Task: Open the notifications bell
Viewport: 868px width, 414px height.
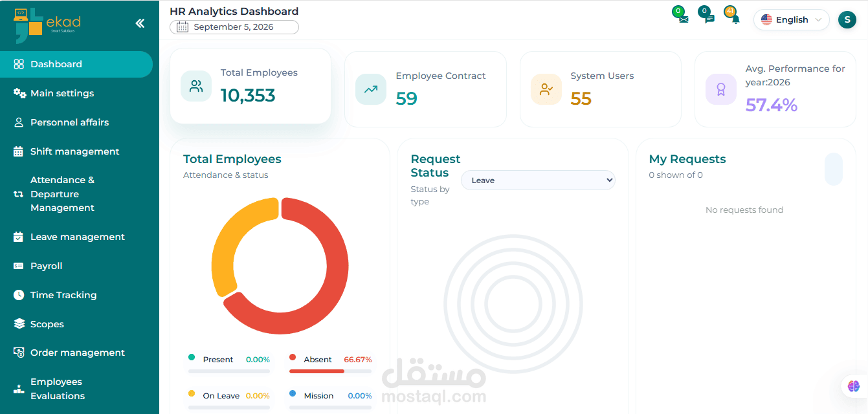Action: pyautogui.click(x=735, y=19)
